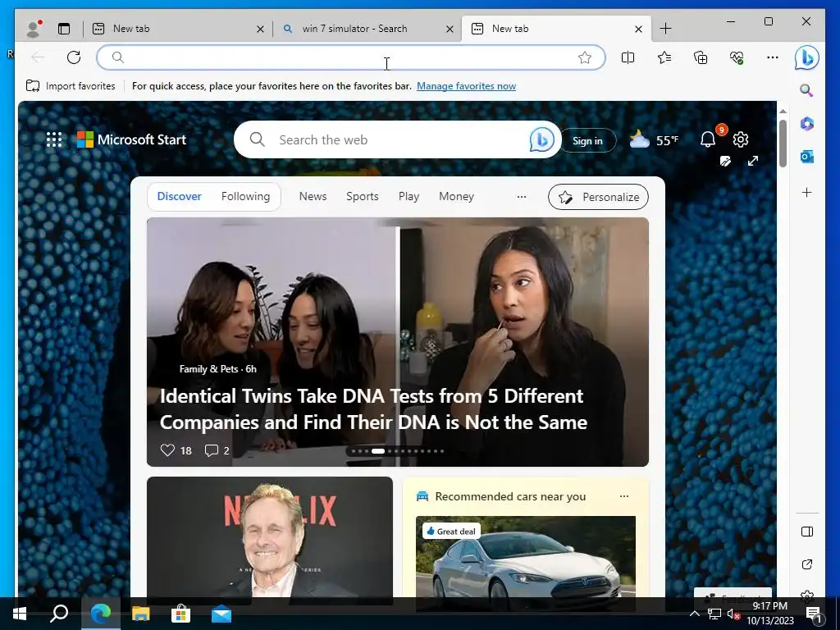Select the Discover feed tab
The width and height of the screenshot is (840, 630).
tap(180, 197)
